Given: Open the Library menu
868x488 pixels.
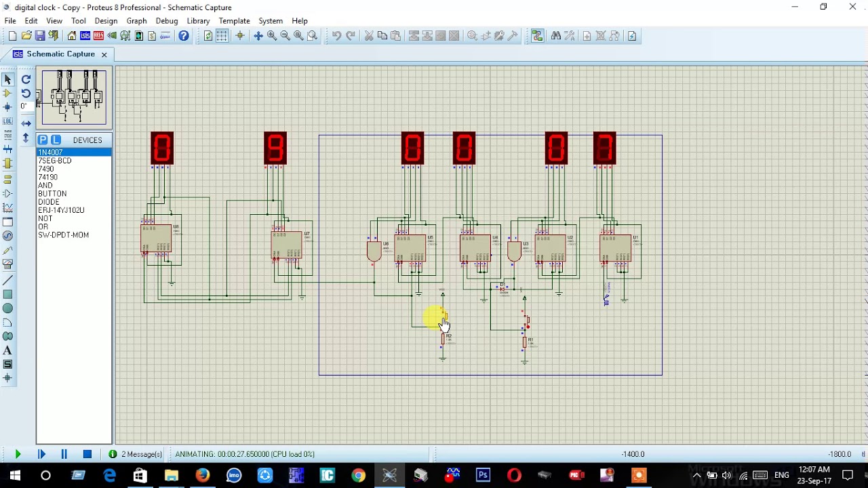Looking at the screenshot, I should click(x=199, y=21).
